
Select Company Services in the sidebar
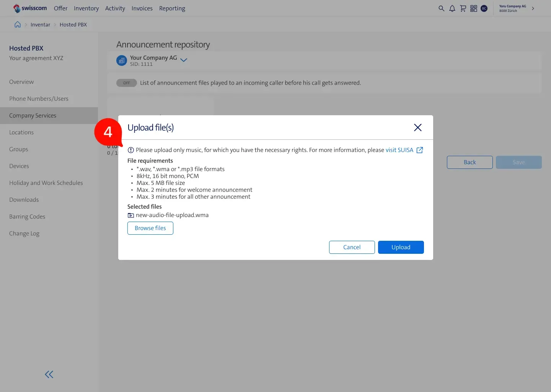coord(33,115)
